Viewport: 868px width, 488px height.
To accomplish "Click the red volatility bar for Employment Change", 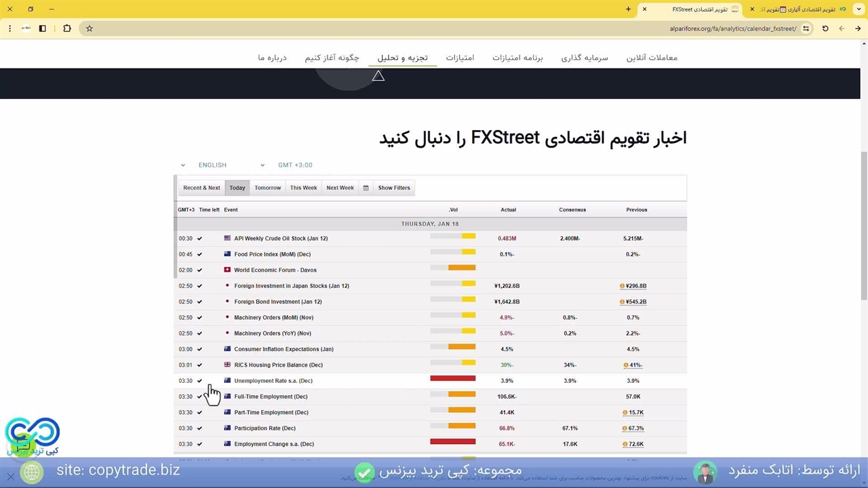I will [452, 442].
